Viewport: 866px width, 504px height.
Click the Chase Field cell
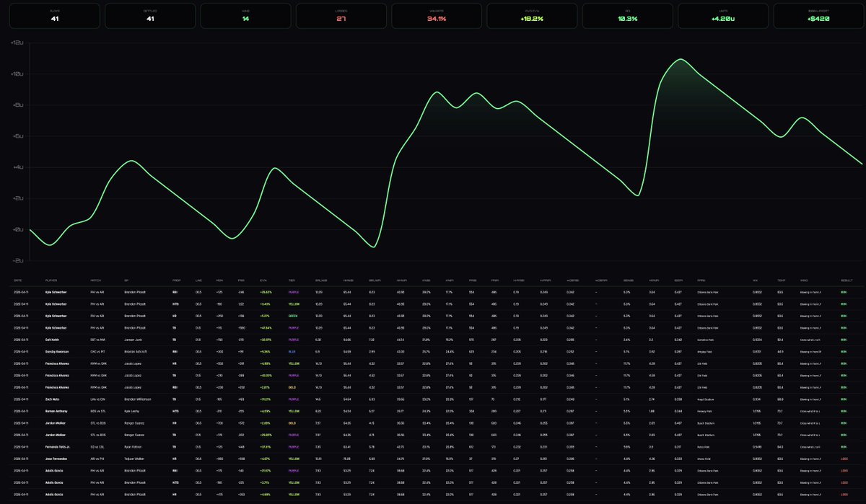[x=704, y=458]
